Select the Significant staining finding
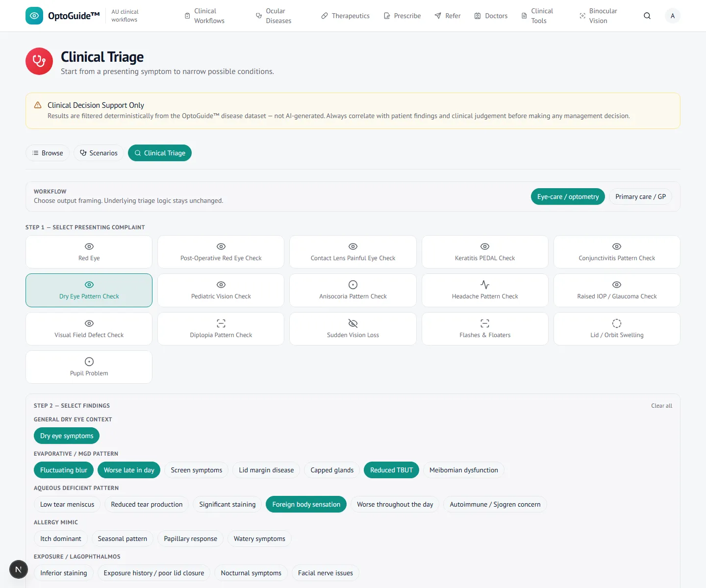 pos(227,504)
